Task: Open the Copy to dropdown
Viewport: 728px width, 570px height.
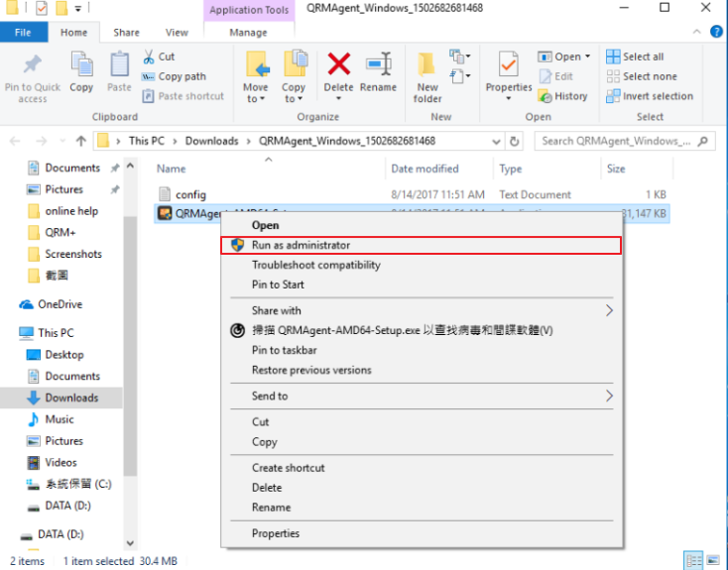Action: [294, 93]
